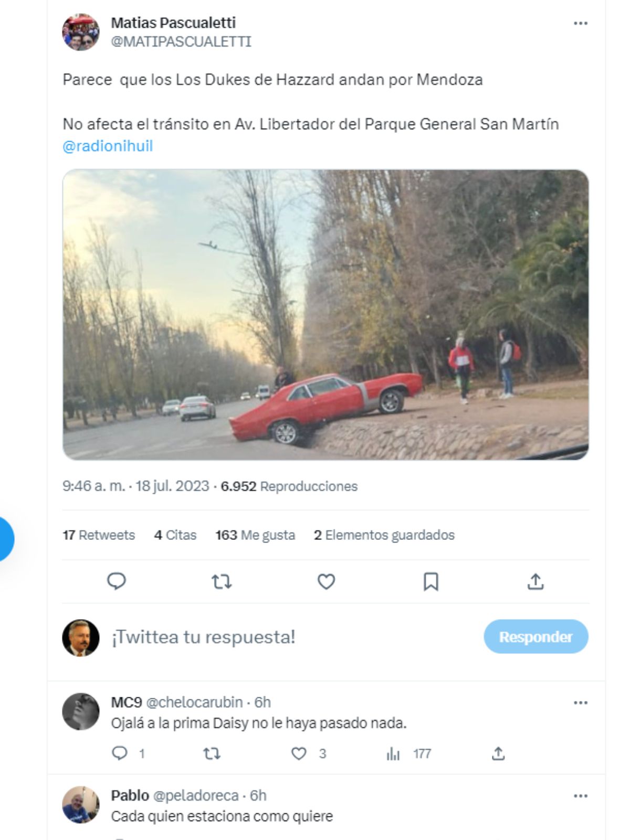Image resolution: width=630 pixels, height=840 pixels.
Task: Share the main tweet with the upload icon
Action: click(x=535, y=581)
